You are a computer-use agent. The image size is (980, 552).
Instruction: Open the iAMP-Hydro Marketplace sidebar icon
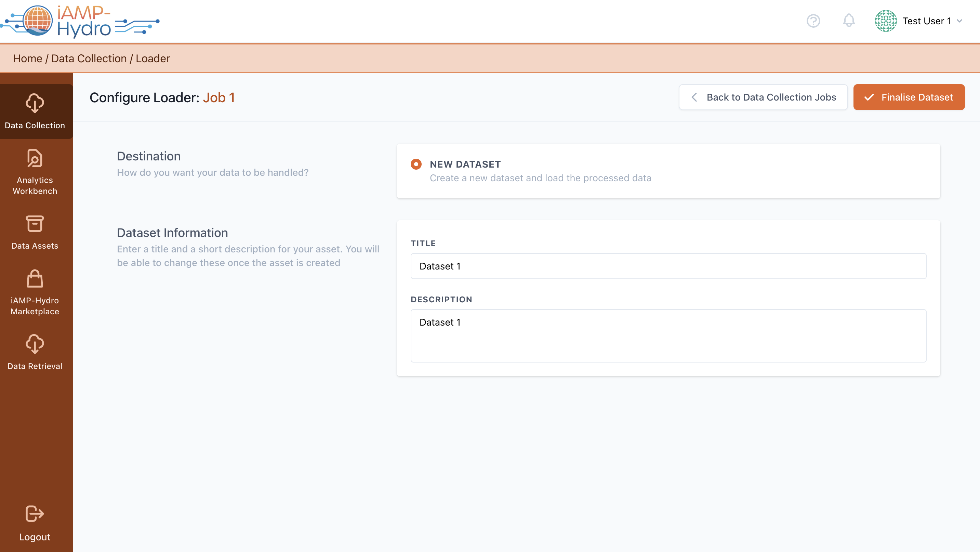35,279
